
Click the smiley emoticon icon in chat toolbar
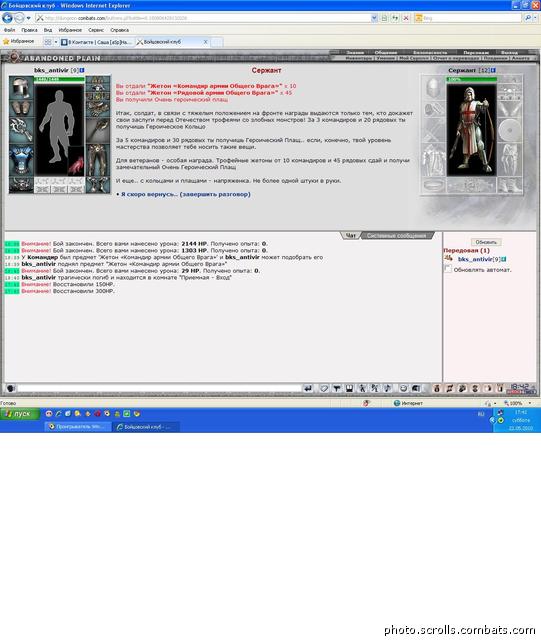[x=403, y=388]
